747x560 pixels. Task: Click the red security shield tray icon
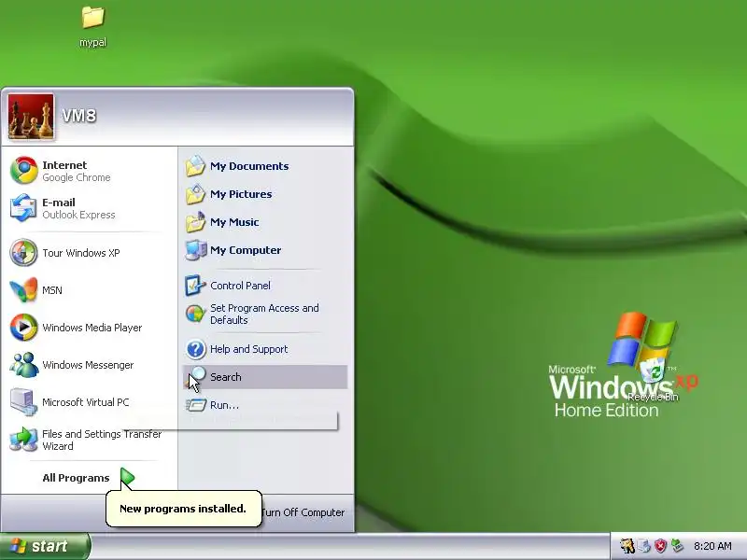pyautogui.click(x=660, y=546)
